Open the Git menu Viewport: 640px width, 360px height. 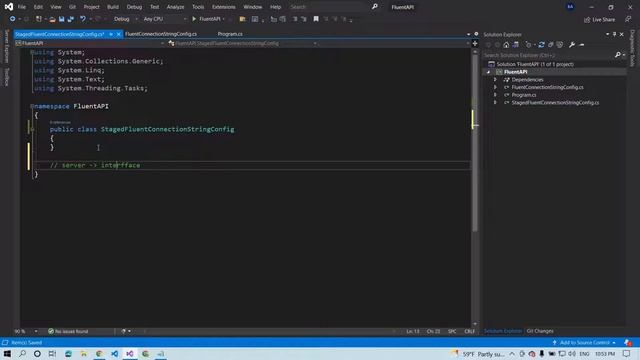point(72,7)
